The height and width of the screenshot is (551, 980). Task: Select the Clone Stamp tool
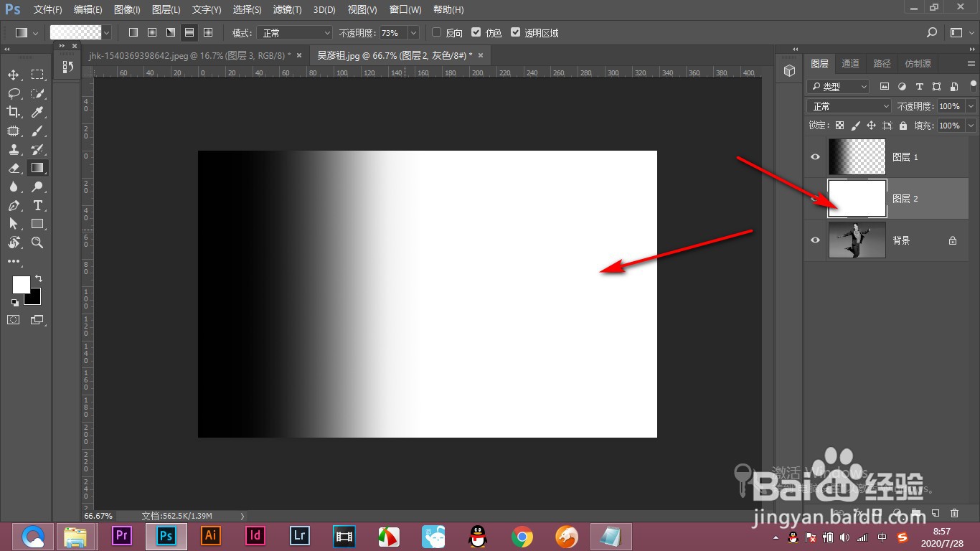[x=14, y=149]
